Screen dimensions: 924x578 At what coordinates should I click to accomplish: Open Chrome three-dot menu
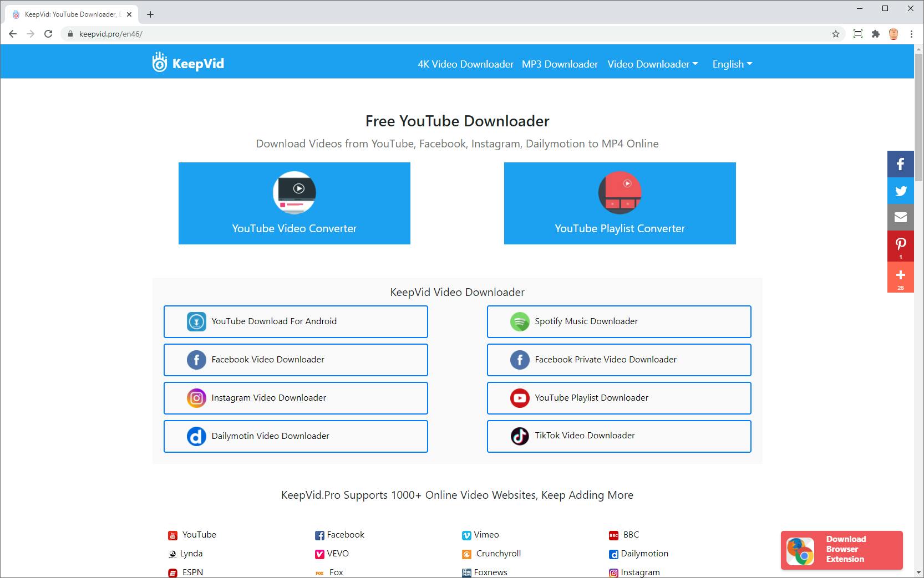tap(911, 34)
